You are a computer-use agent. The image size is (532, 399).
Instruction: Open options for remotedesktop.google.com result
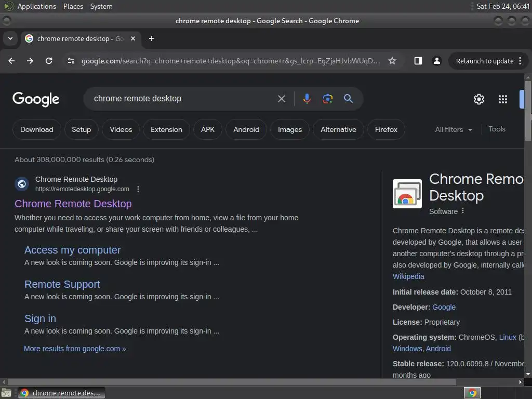click(x=138, y=189)
